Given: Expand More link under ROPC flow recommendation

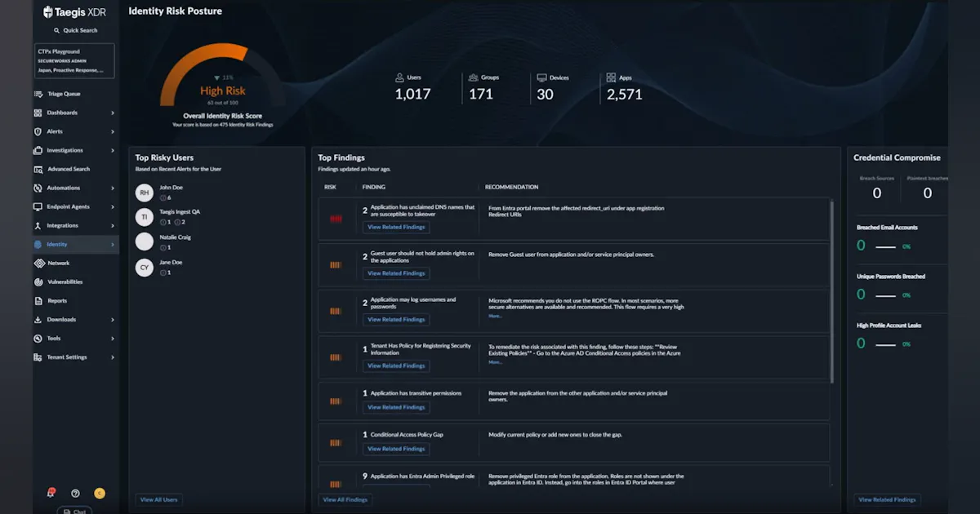Looking at the screenshot, I should pyautogui.click(x=495, y=316).
